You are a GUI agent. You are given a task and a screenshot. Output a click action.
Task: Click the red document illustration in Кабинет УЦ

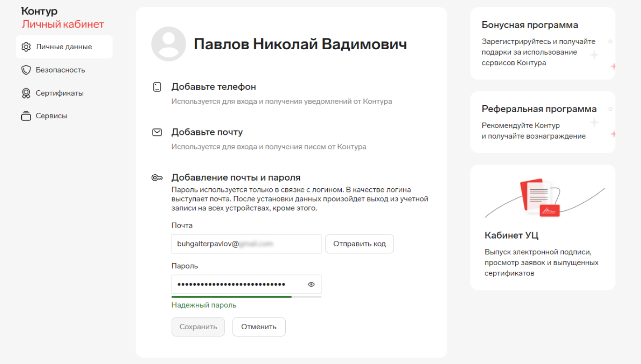point(540,198)
